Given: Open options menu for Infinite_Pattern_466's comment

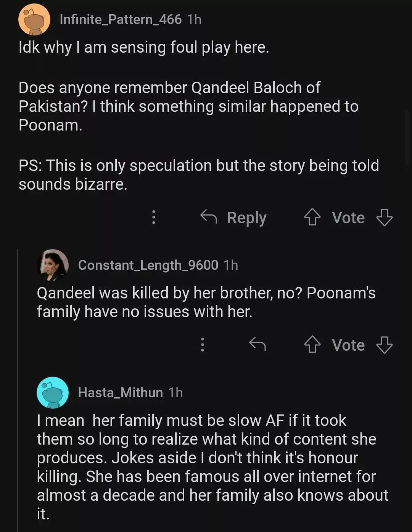Looking at the screenshot, I should pos(153,217).
